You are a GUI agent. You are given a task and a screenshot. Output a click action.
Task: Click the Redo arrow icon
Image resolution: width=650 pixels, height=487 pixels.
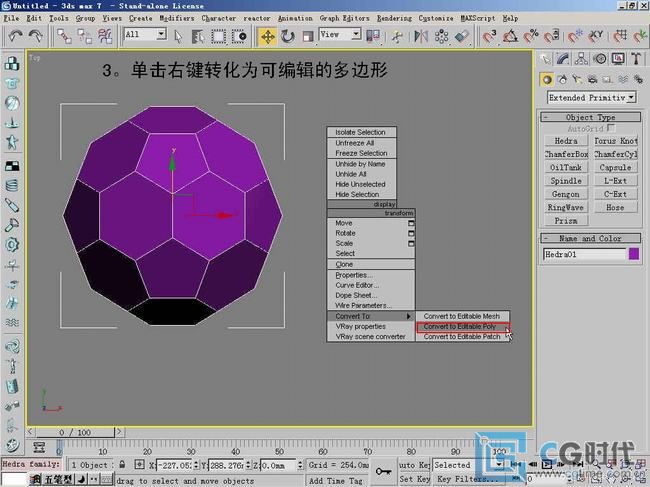pyautogui.click(x=36, y=36)
